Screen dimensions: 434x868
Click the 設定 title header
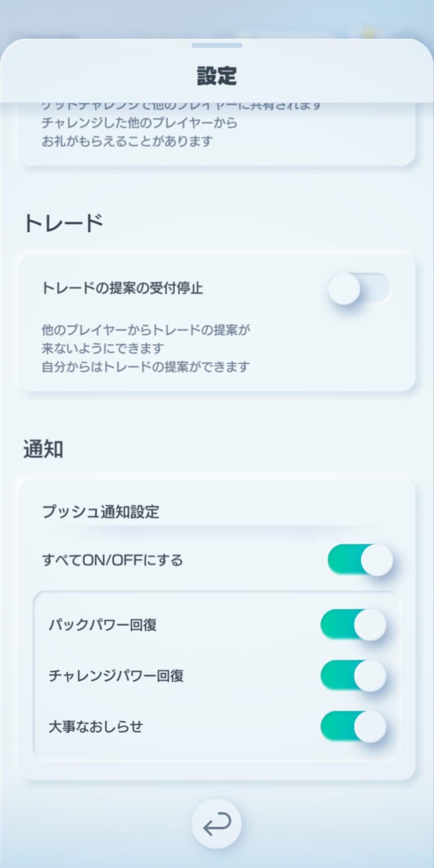click(x=216, y=76)
